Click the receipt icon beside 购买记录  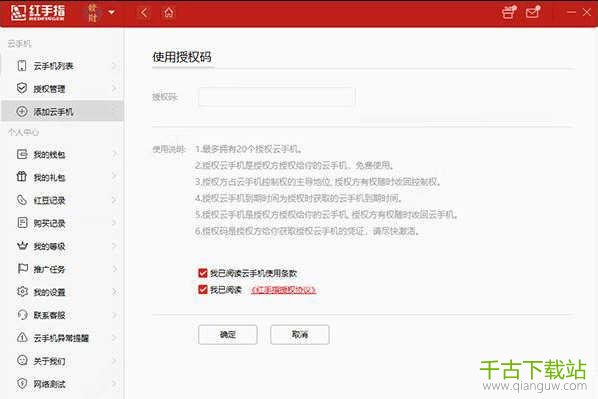(x=22, y=222)
